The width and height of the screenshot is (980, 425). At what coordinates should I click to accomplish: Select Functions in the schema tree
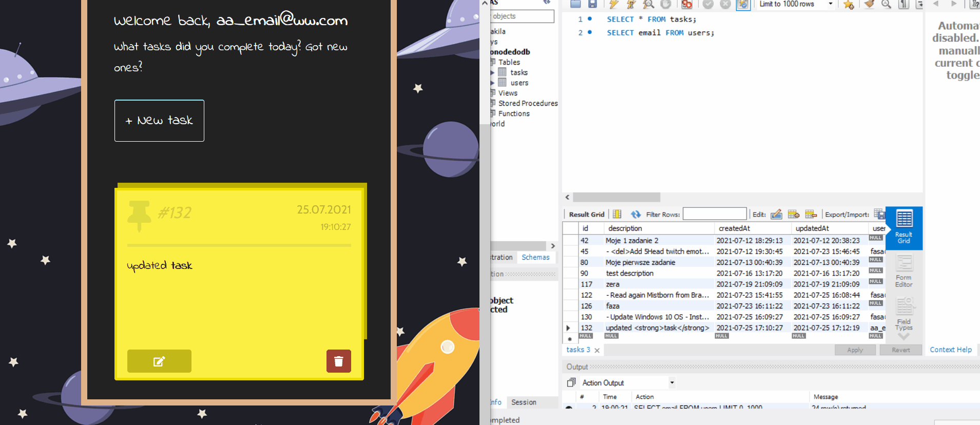(514, 113)
